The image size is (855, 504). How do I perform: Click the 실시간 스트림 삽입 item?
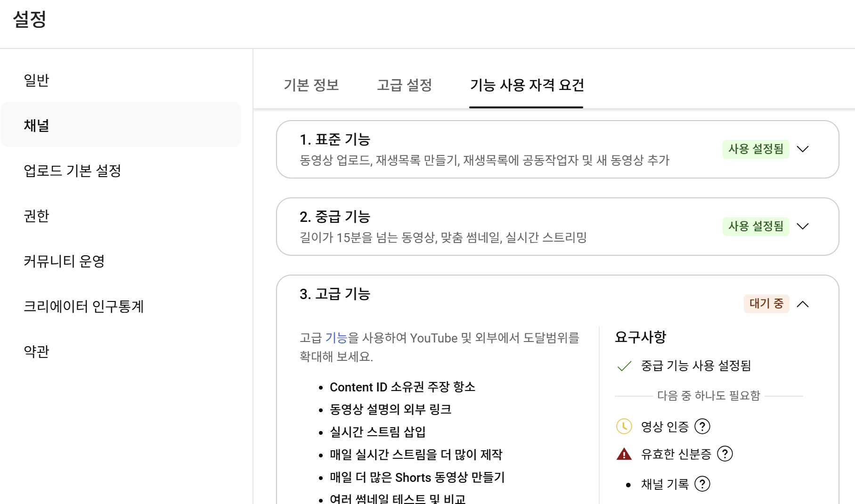(378, 432)
